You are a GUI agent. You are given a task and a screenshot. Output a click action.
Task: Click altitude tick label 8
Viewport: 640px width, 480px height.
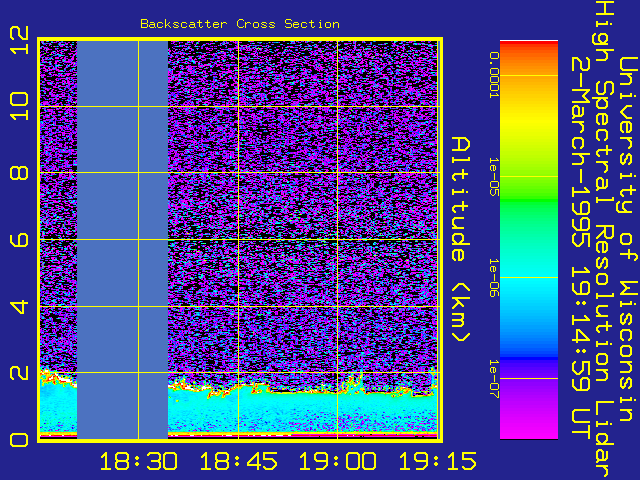(20, 173)
